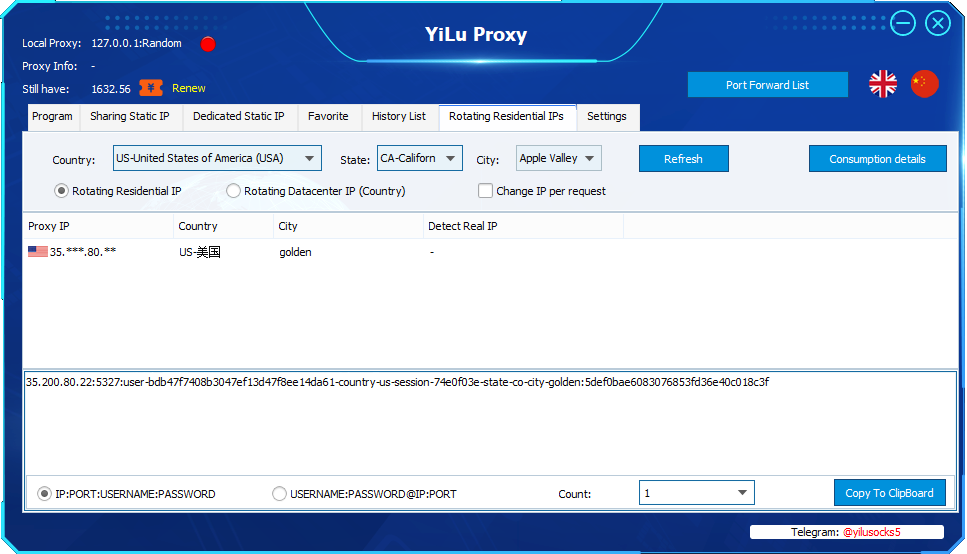Open the Country dropdown list
The width and height of the screenshot is (967, 554).
click(310, 158)
